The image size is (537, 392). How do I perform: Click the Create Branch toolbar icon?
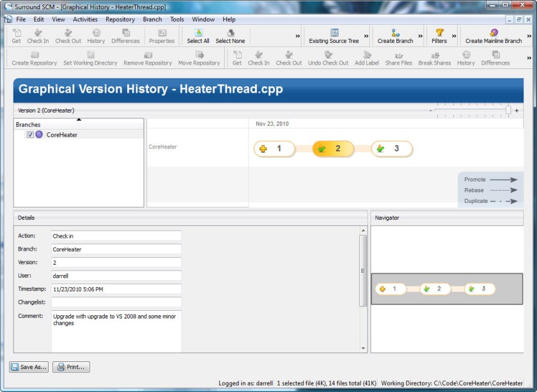pyautogui.click(x=395, y=33)
